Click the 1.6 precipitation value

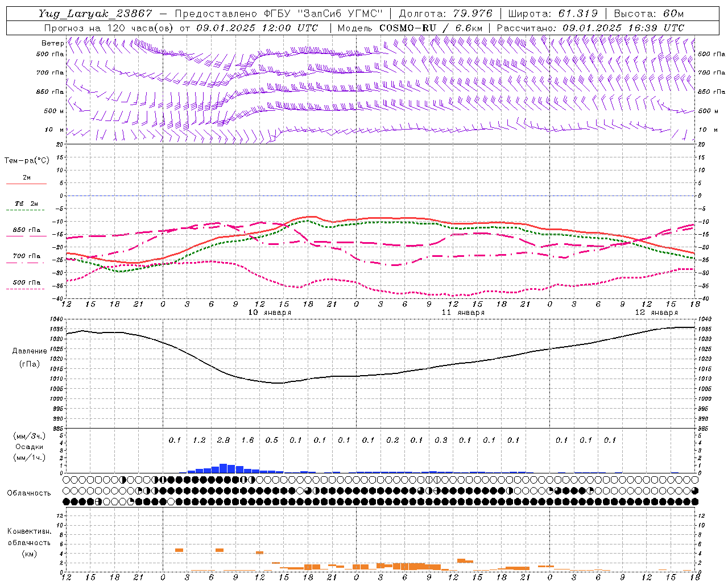tap(247, 440)
